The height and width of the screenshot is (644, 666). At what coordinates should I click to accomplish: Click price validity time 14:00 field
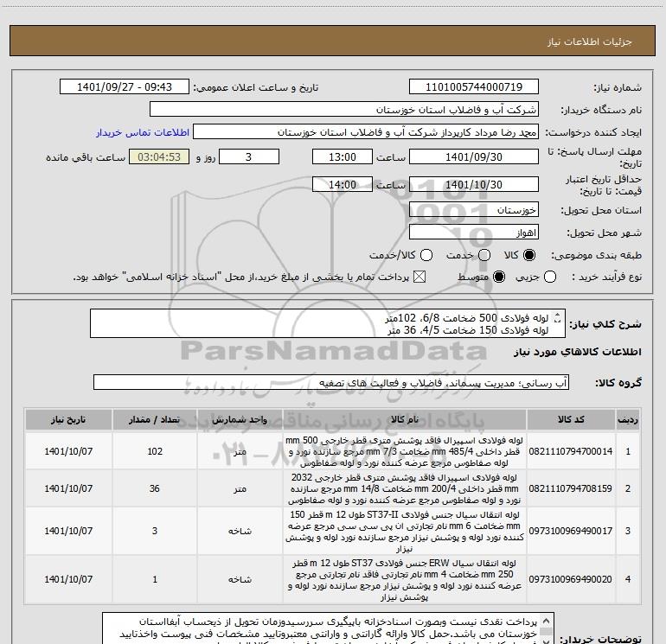(x=343, y=185)
